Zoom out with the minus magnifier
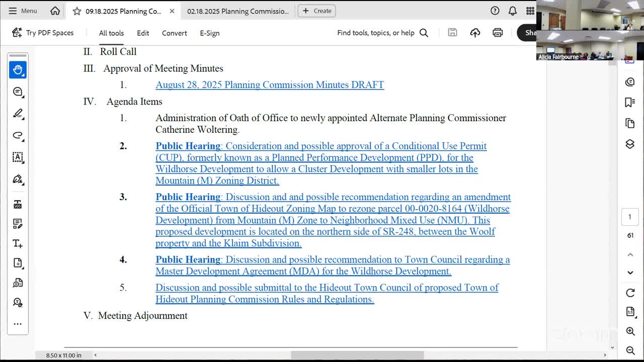Image resolution: width=644 pixels, height=362 pixels. (x=630, y=350)
